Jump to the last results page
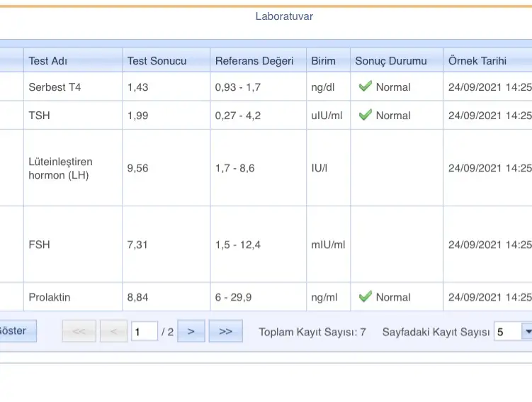The height and width of the screenshot is (402, 532). click(225, 331)
